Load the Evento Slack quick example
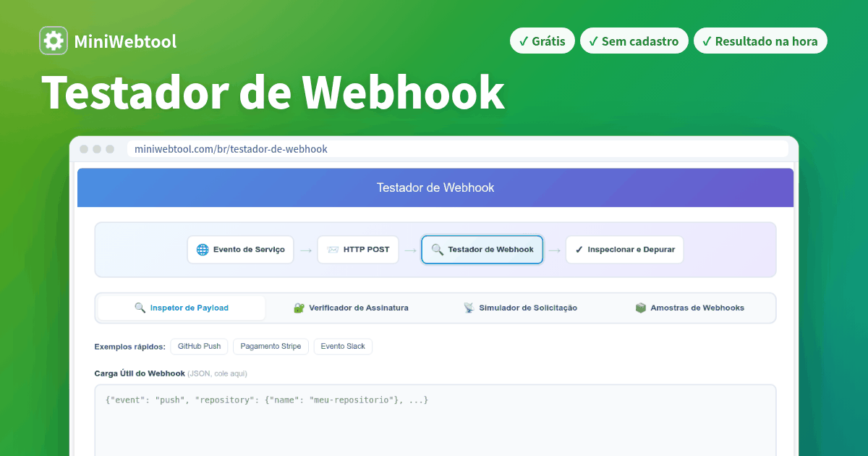868x456 pixels. point(343,347)
